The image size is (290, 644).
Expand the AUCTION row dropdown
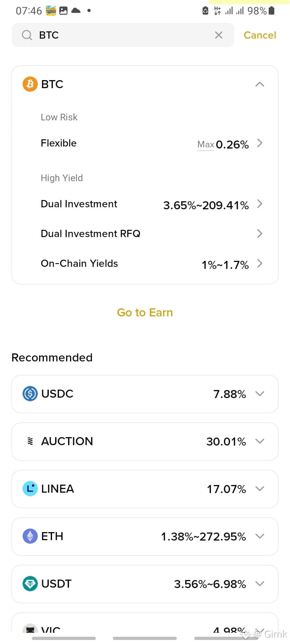(260, 441)
